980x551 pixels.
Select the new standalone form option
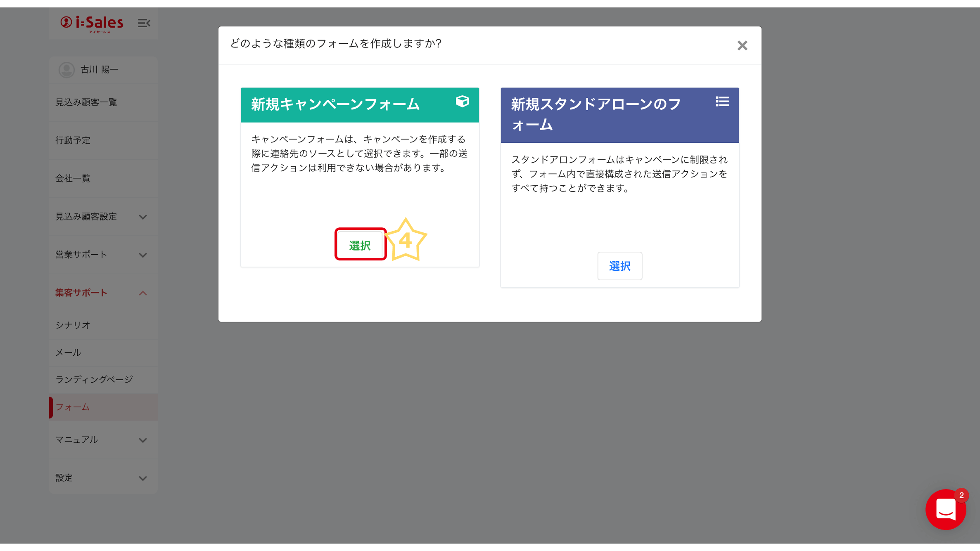[619, 266]
